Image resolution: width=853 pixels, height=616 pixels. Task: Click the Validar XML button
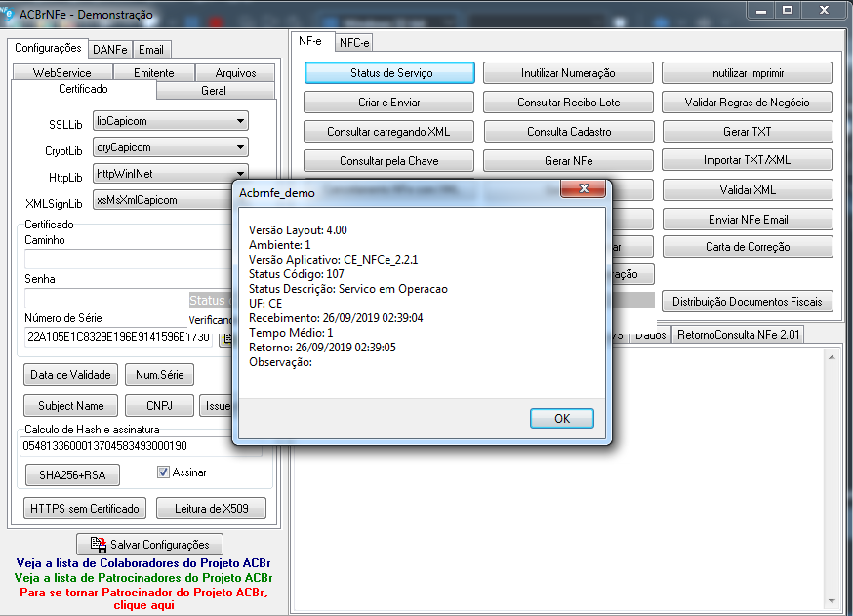(748, 190)
